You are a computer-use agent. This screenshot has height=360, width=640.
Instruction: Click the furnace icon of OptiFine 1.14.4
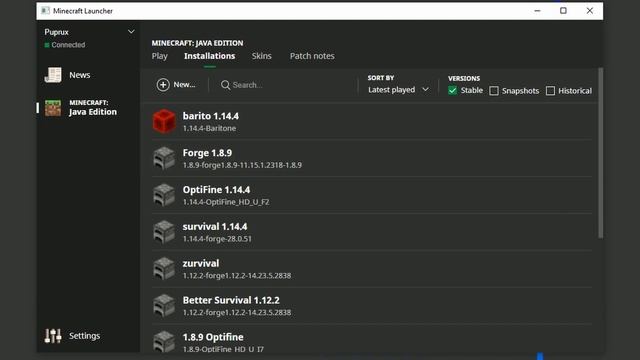(x=164, y=195)
